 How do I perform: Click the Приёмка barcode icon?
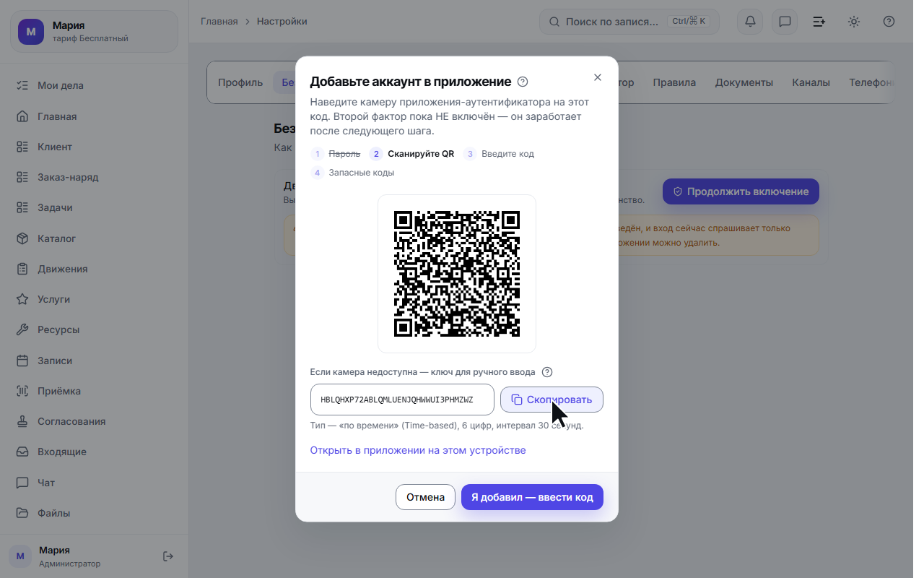22,391
